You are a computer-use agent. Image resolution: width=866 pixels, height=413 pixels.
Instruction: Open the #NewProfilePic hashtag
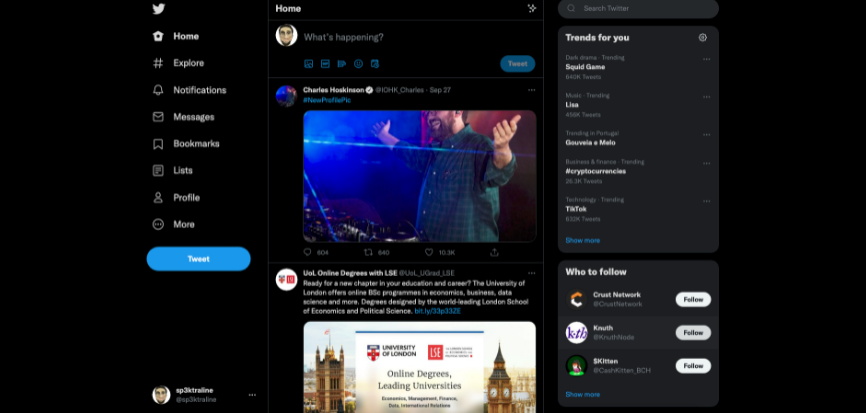[x=327, y=100]
